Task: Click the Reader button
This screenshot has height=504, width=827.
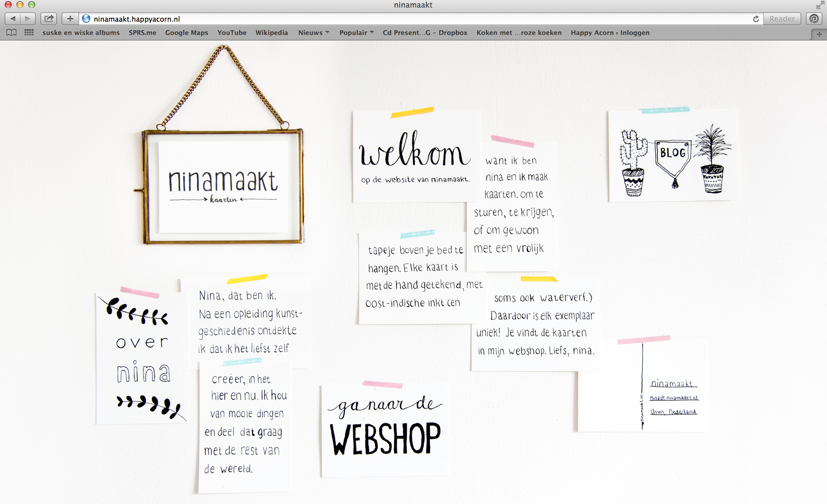Action: [782, 19]
